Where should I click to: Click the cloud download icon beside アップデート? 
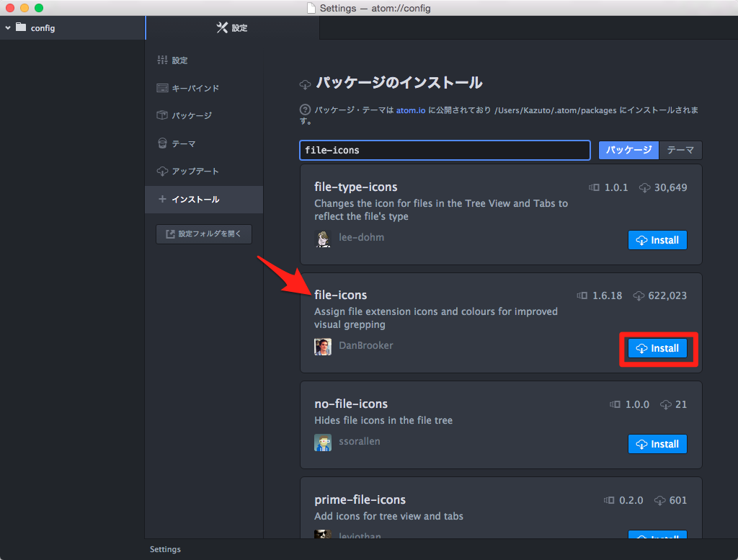point(162,172)
